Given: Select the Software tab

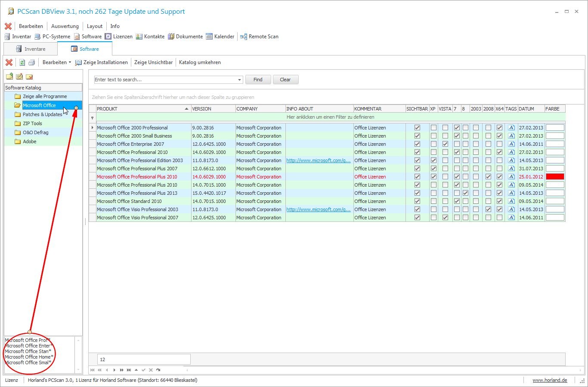Looking at the screenshot, I should [85, 49].
